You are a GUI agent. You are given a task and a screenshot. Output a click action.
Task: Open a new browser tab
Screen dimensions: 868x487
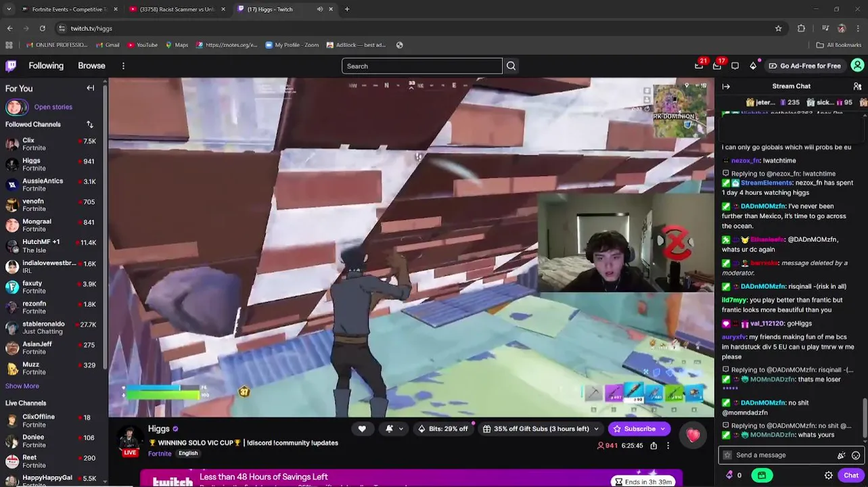coord(347,9)
